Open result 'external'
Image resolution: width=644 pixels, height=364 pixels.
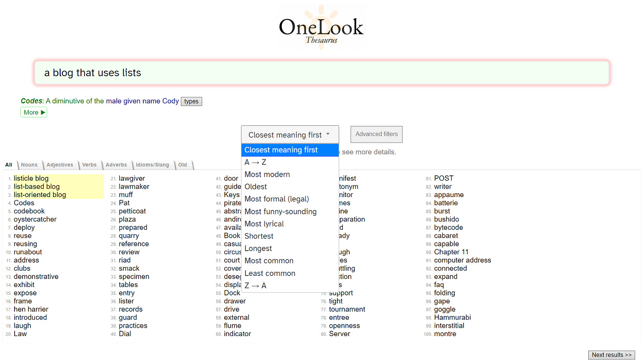(x=237, y=318)
